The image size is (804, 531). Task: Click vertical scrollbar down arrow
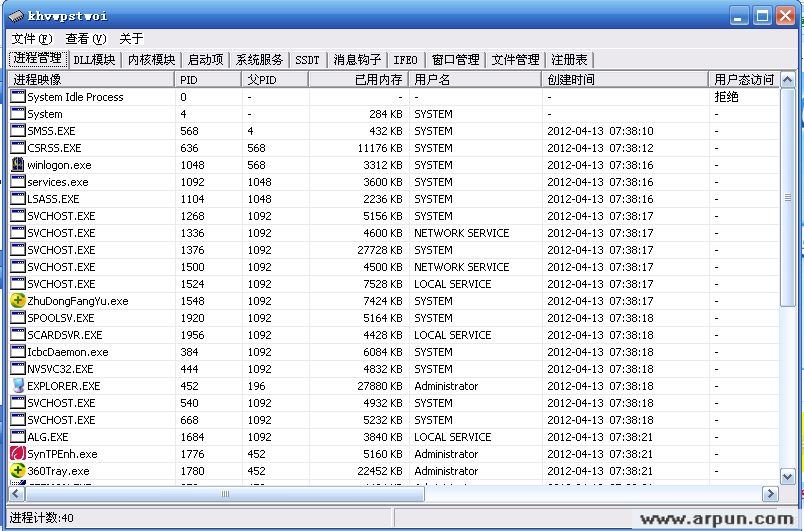[788, 476]
